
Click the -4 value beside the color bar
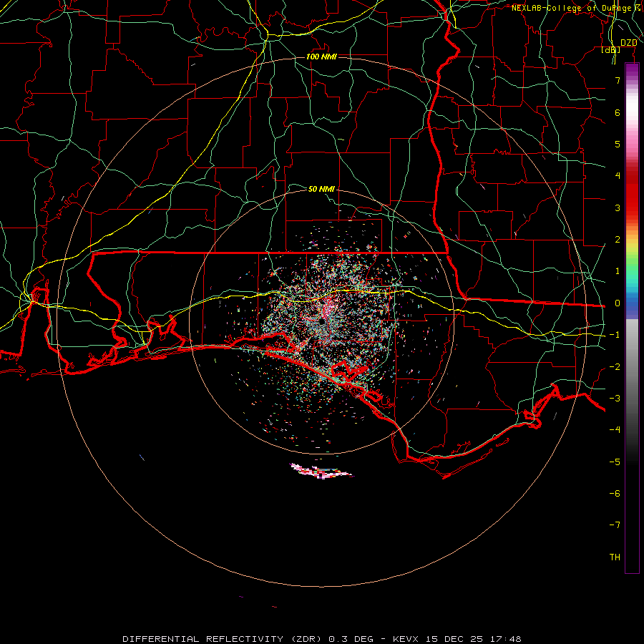click(x=615, y=429)
